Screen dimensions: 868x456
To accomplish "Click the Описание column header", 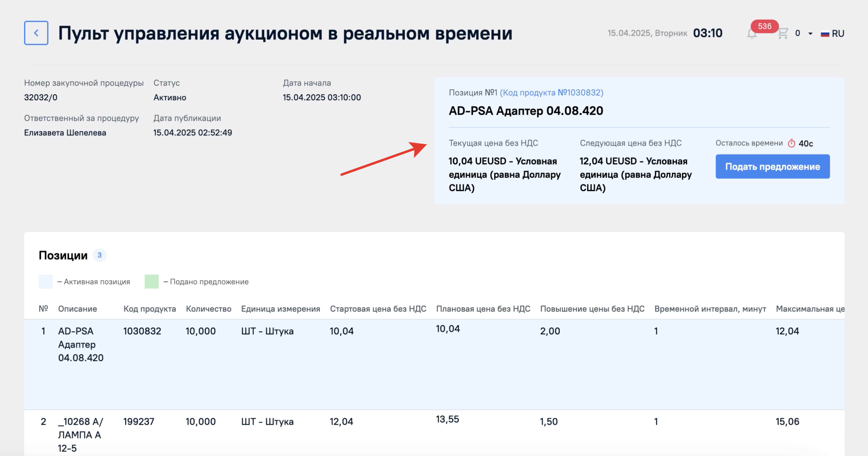I will click(x=77, y=309).
